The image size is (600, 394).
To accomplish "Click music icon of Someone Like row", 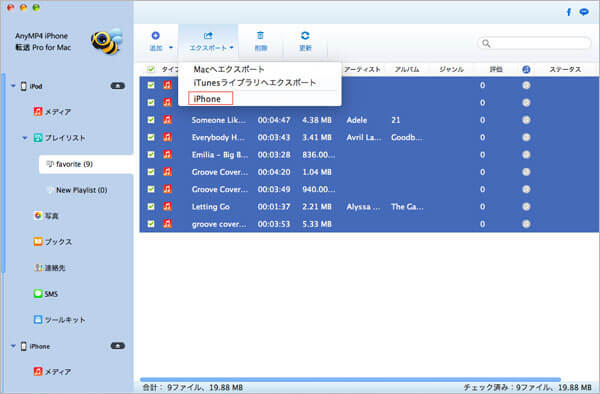I will 167,120.
